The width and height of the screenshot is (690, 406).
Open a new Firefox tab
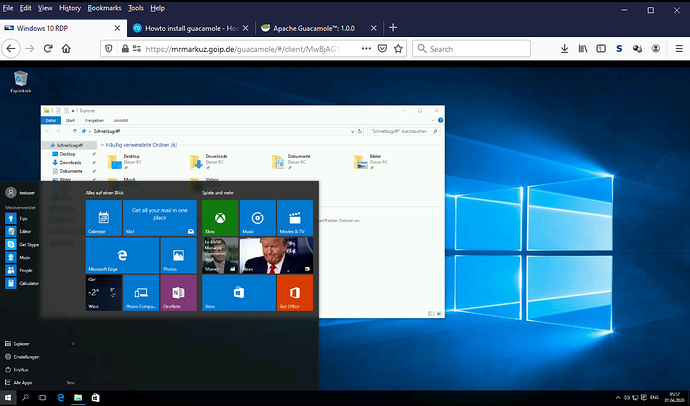393,28
